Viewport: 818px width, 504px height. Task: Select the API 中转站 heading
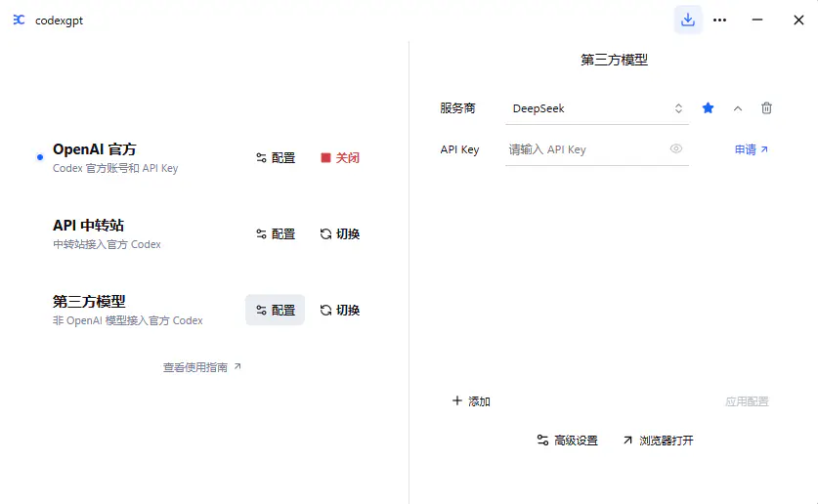(x=89, y=226)
